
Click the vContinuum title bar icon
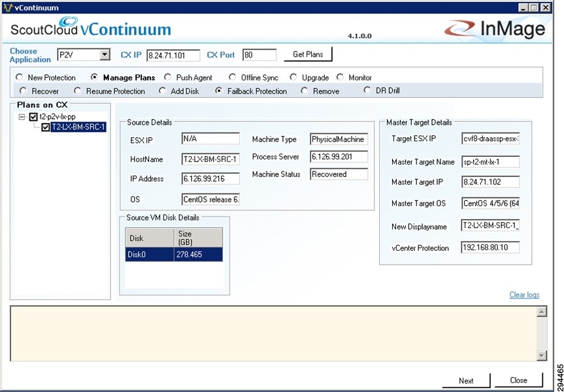tap(8, 8)
